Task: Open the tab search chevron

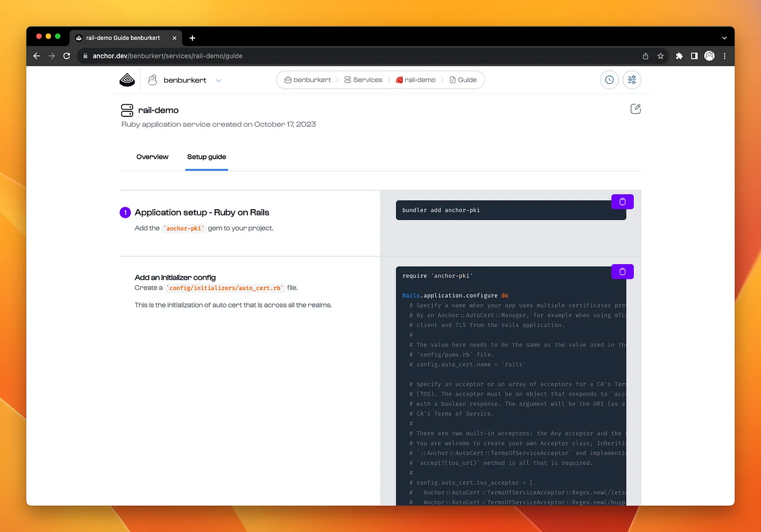Action: (x=724, y=38)
